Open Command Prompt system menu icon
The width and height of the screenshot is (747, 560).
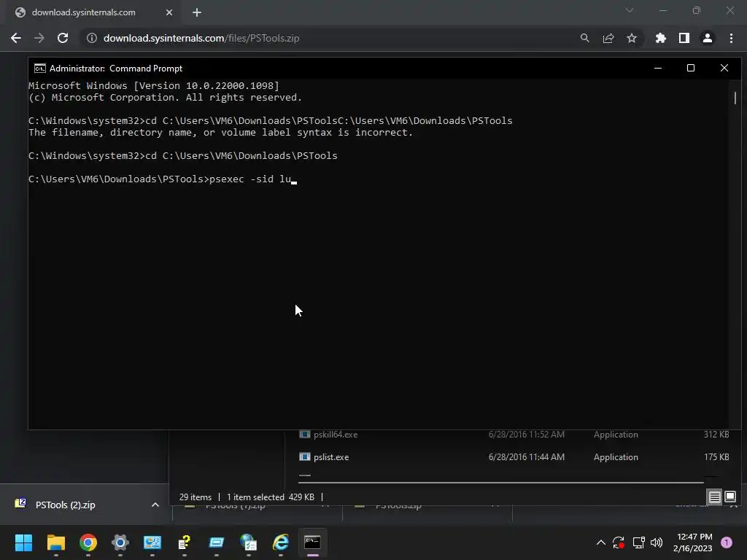tap(40, 68)
